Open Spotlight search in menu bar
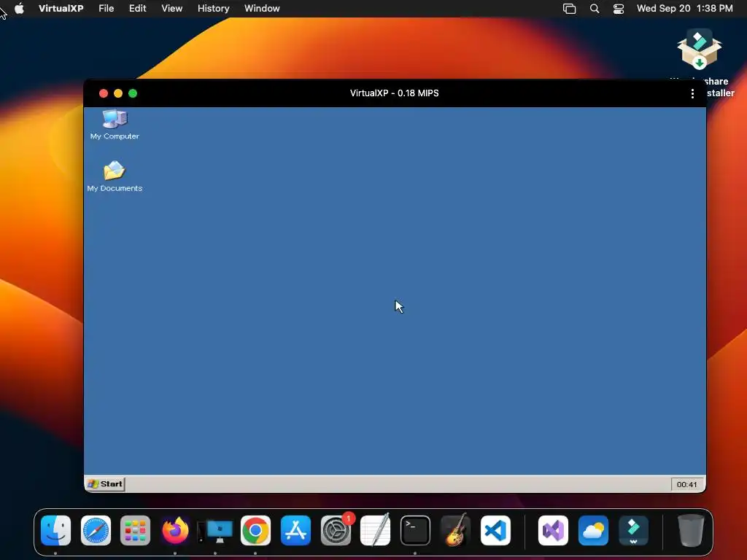 pos(595,9)
